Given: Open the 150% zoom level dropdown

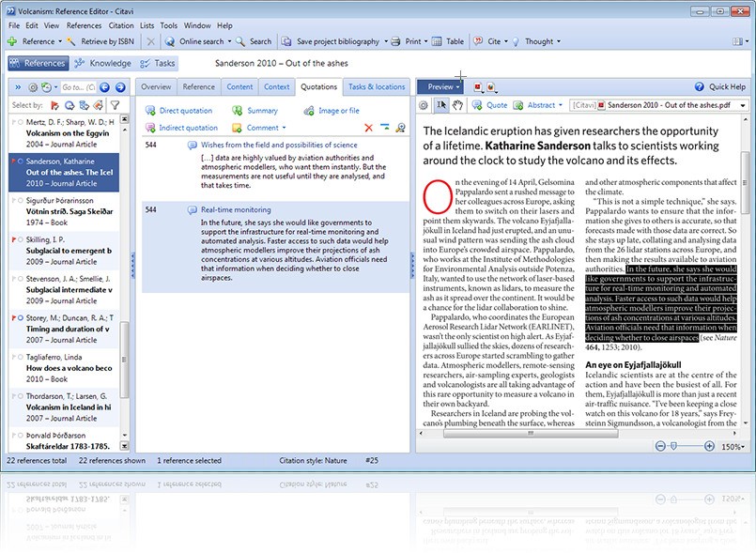Looking at the screenshot, I should coord(733,447).
